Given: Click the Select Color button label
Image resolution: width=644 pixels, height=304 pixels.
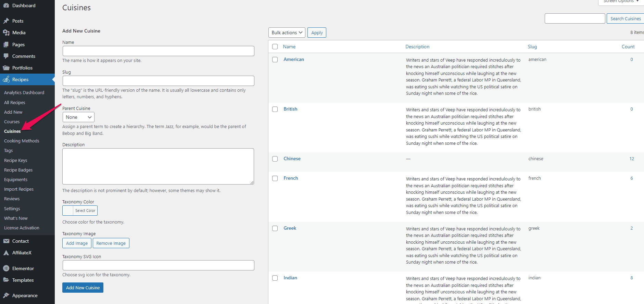Looking at the screenshot, I should 85,211.
